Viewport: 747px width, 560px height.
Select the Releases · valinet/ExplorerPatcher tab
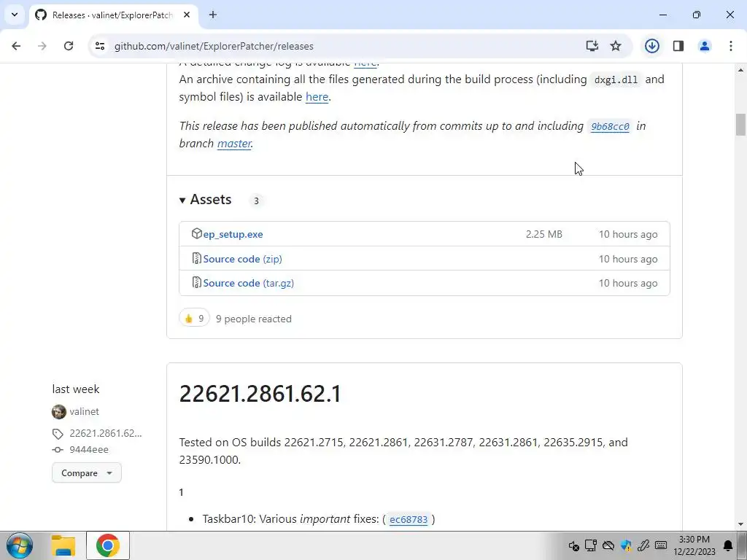[112, 15]
